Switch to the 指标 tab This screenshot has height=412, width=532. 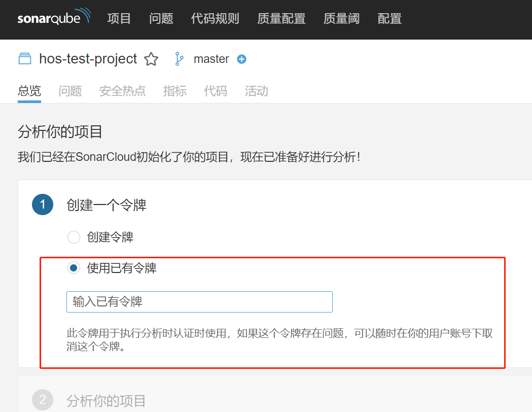point(174,91)
